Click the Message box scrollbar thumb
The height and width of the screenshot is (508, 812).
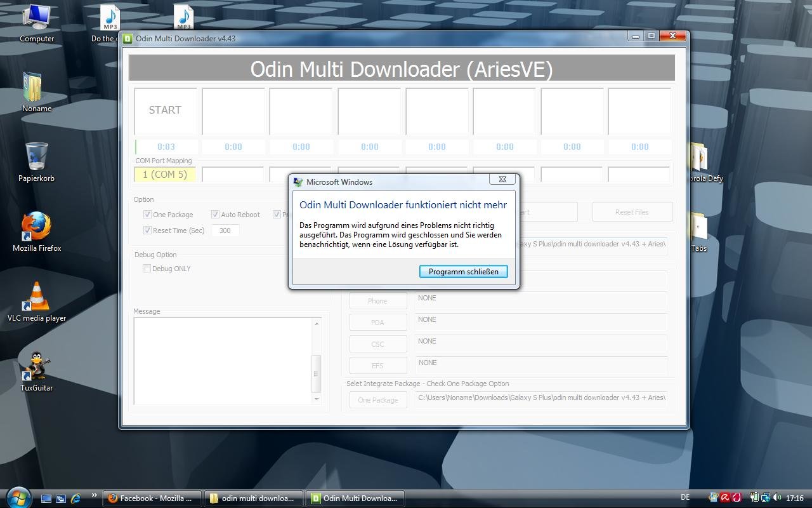(317, 374)
